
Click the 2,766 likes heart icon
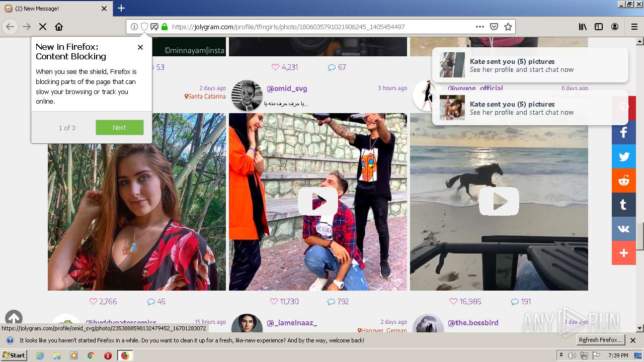pyautogui.click(x=93, y=302)
